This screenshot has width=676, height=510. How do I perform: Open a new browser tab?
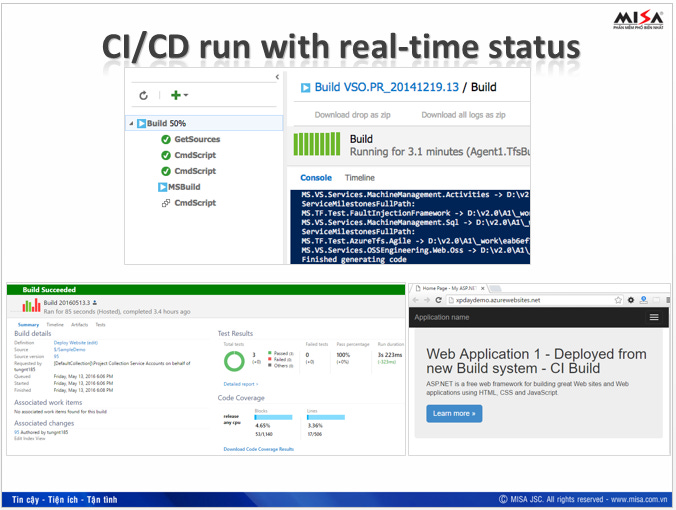495,288
